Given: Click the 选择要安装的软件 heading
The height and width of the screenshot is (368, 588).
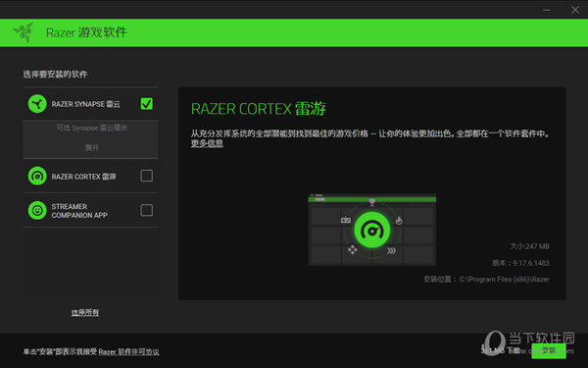Looking at the screenshot, I should point(55,74).
